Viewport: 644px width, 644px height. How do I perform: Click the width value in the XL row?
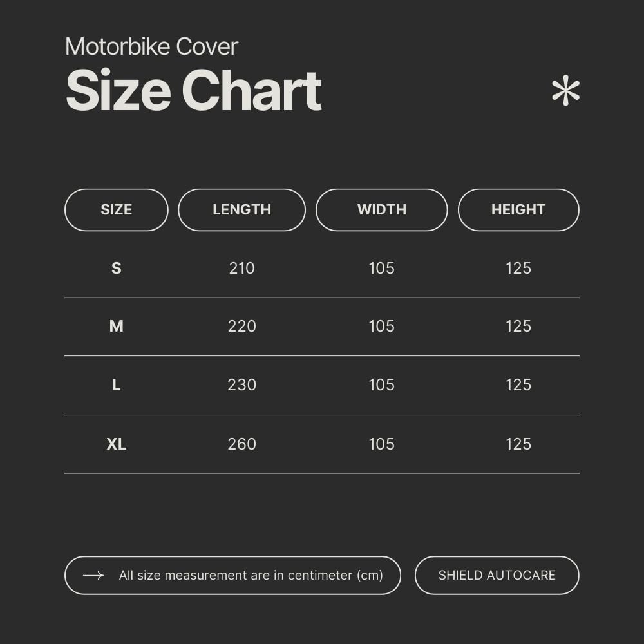coord(381,444)
